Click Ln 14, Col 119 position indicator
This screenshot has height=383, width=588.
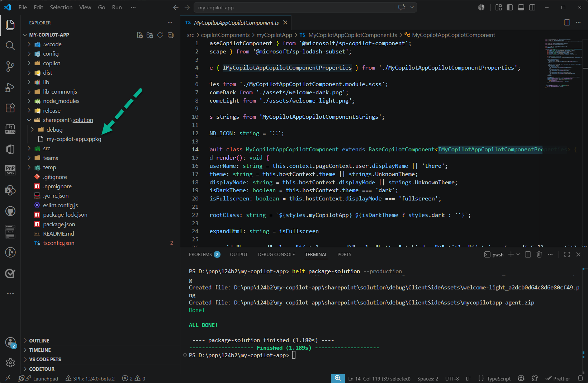(379, 379)
